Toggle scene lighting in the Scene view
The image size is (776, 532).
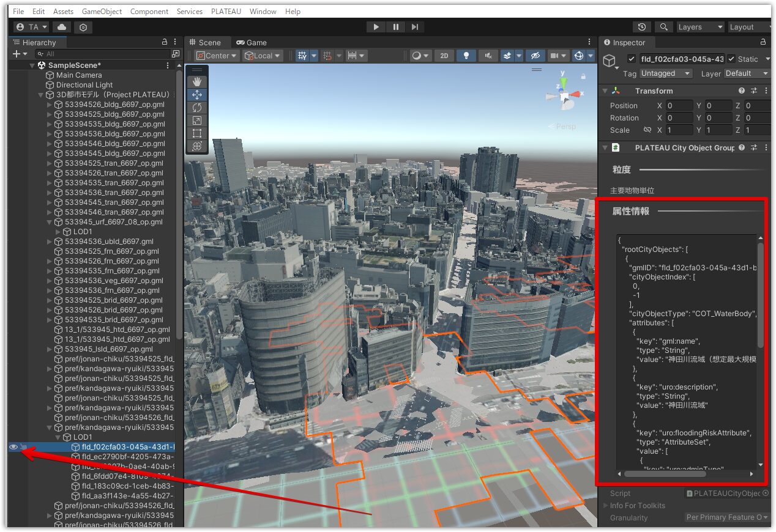467,56
